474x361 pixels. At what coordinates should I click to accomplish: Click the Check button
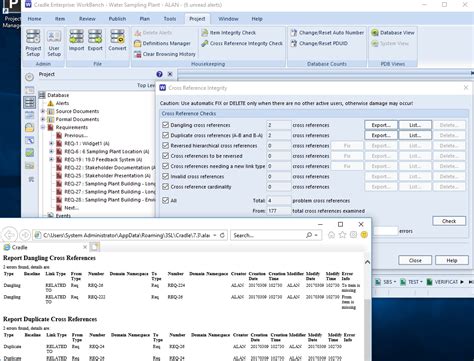449,221
